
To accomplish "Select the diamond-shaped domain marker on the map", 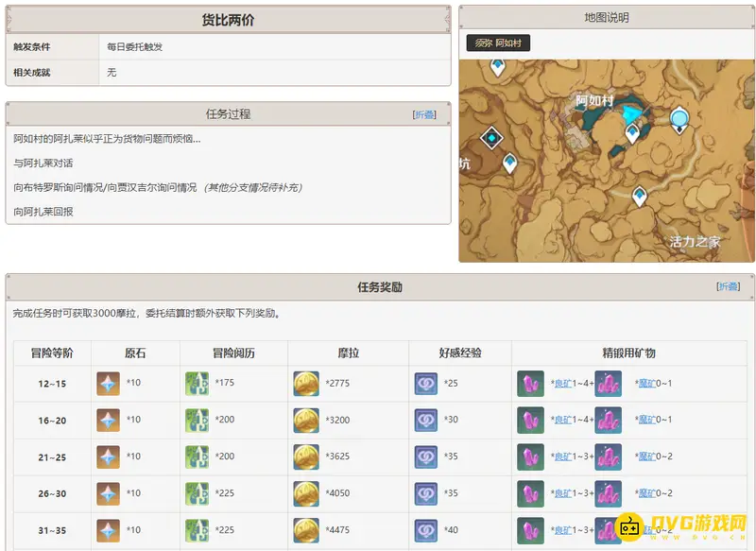I will click(x=491, y=139).
